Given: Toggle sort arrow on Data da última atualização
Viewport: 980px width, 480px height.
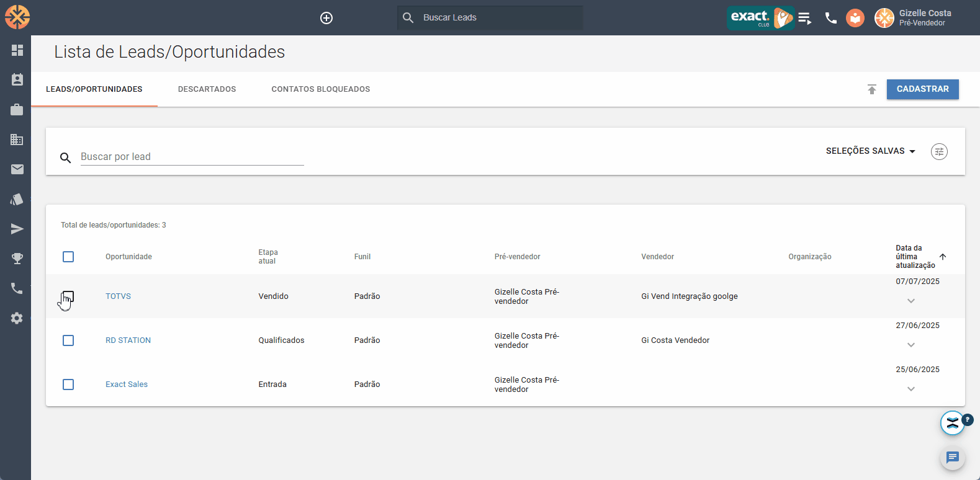Looking at the screenshot, I should coord(943,257).
